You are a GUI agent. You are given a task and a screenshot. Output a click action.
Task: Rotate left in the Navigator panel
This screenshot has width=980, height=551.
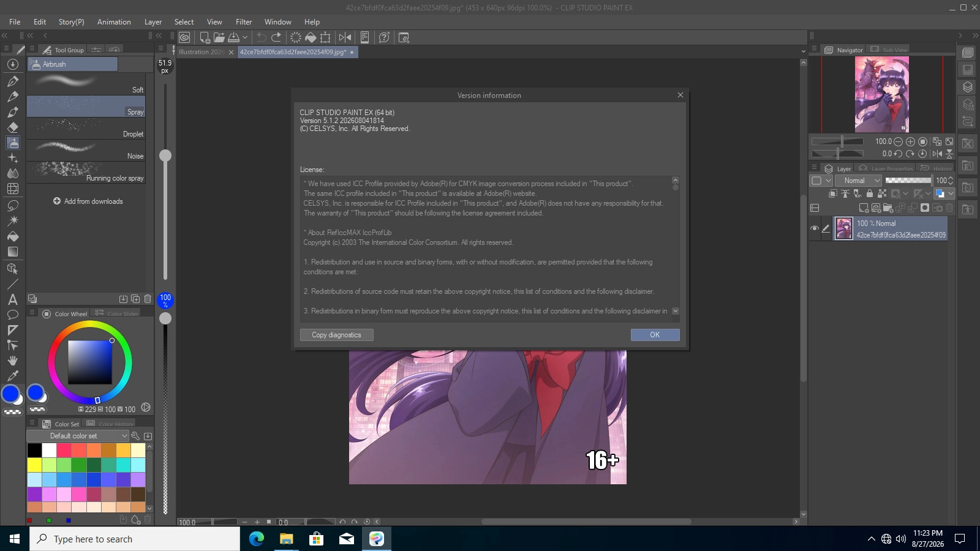coord(898,154)
